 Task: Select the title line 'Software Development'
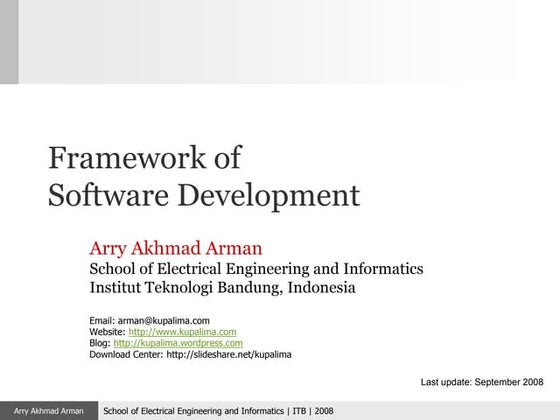click(x=204, y=196)
